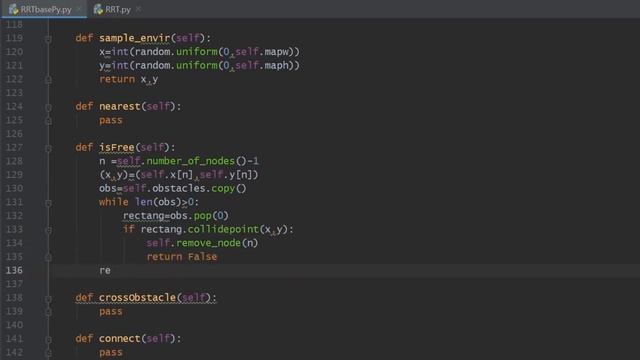Click 'self.maph' on line 121
The height and width of the screenshot is (360, 640).
click(262, 65)
